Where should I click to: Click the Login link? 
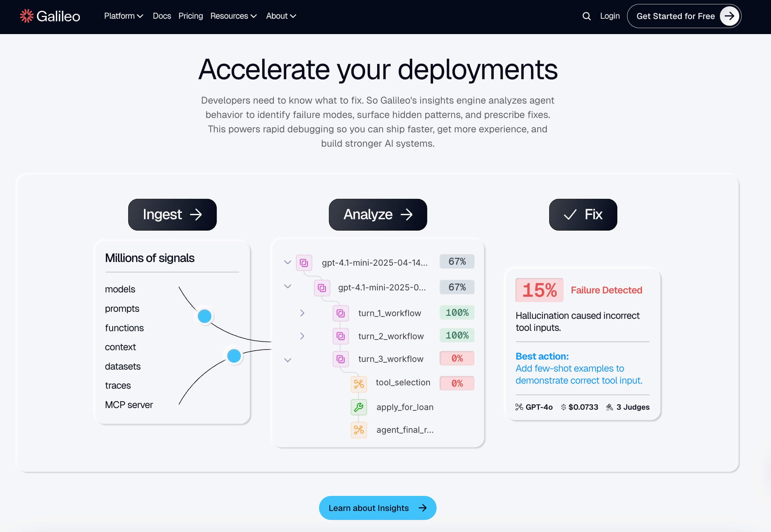pos(610,16)
